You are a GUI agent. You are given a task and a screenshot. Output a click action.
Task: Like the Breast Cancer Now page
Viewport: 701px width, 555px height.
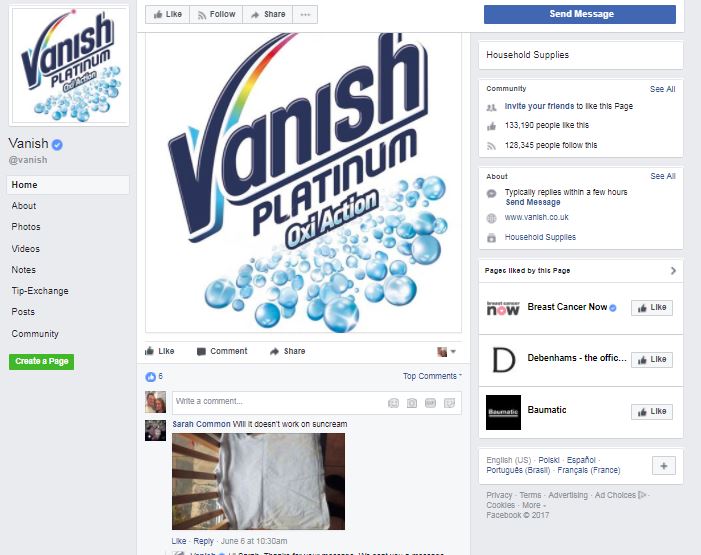click(652, 308)
